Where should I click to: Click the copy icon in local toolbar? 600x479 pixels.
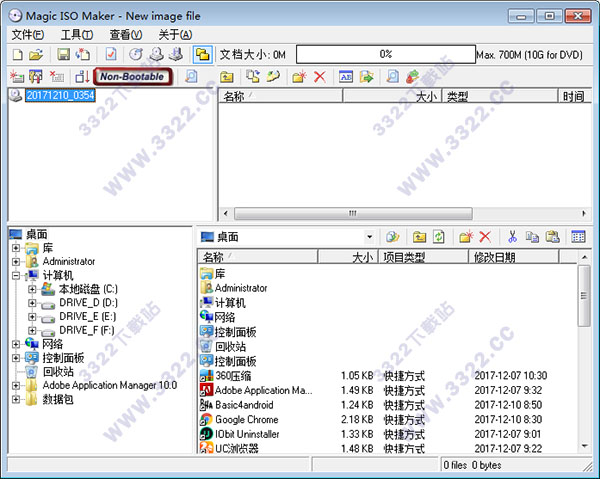click(532, 237)
